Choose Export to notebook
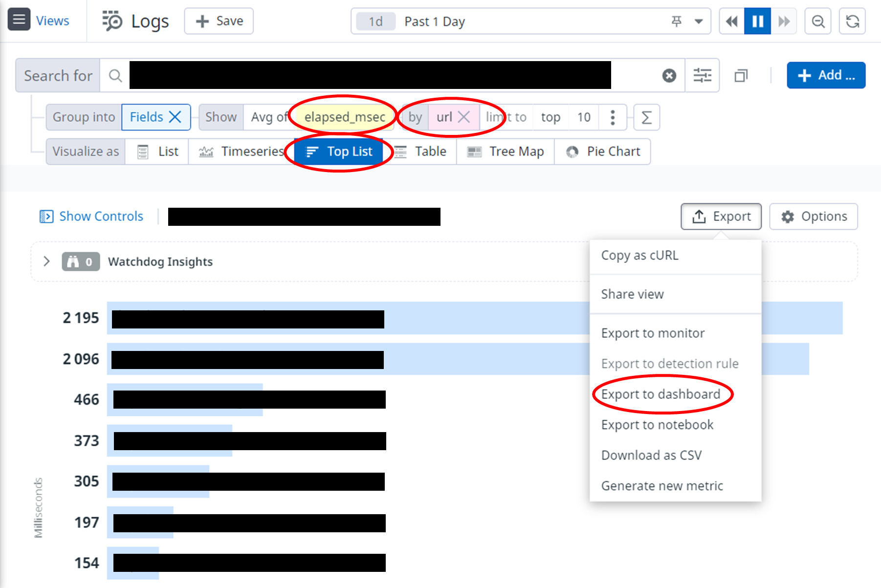881x588 pixels. tap(675, 425)
